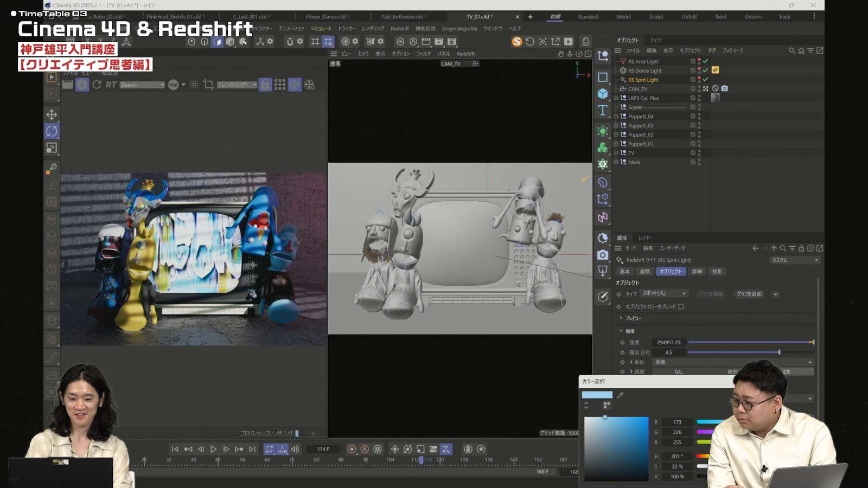The height and width of the screenshot is (488, 868).
Task: Toggle RS Area Light enabled checkmark
Action: (x=705, y=61)
